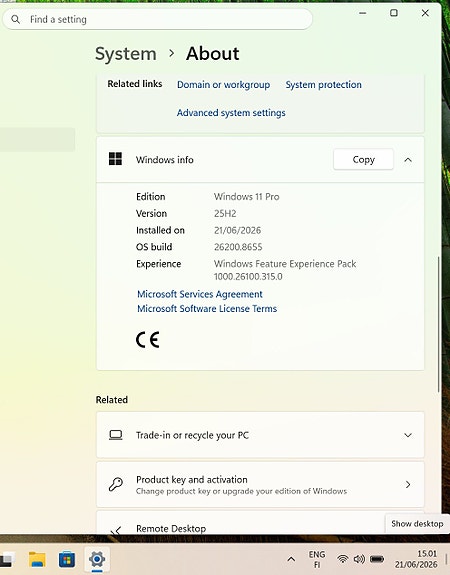The image size is (450, 575).
Task: Click the volume speaker tray icon
Action: [359, 559]
